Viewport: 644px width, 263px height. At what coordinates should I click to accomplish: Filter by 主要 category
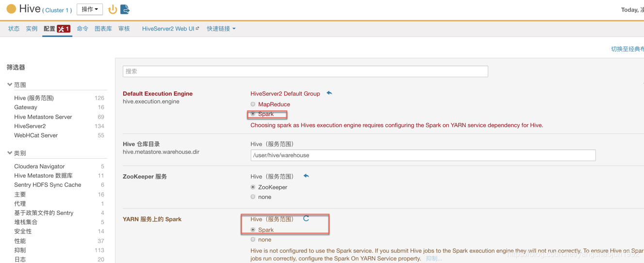[20, 195]
